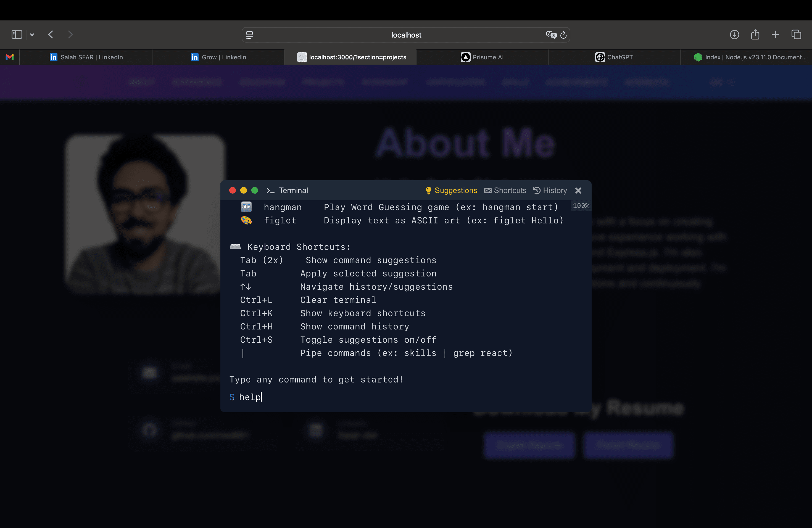
Task: View keyboard Shortcuts in the terminal header
Action: click(505, 190)
